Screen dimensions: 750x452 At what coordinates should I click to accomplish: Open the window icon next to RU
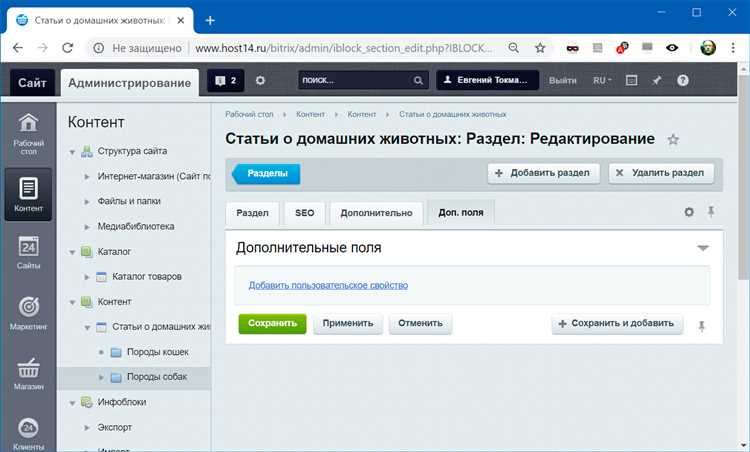point(631,80)
